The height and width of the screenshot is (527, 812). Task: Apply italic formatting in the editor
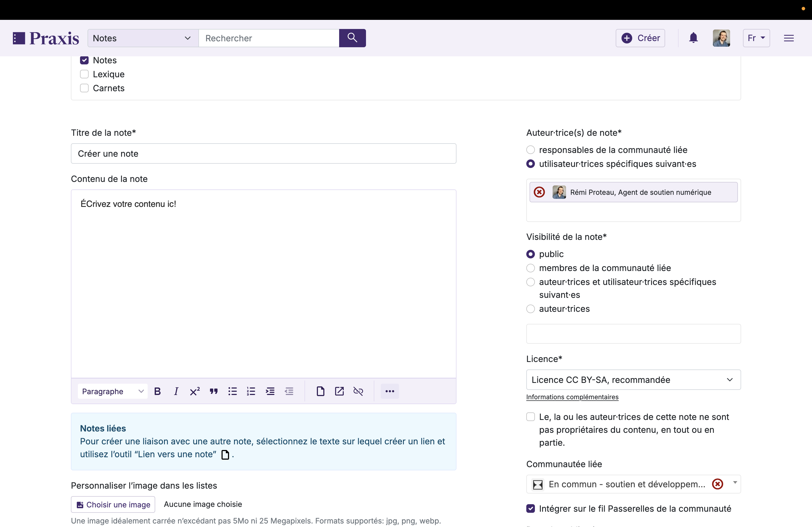[176, 391]
